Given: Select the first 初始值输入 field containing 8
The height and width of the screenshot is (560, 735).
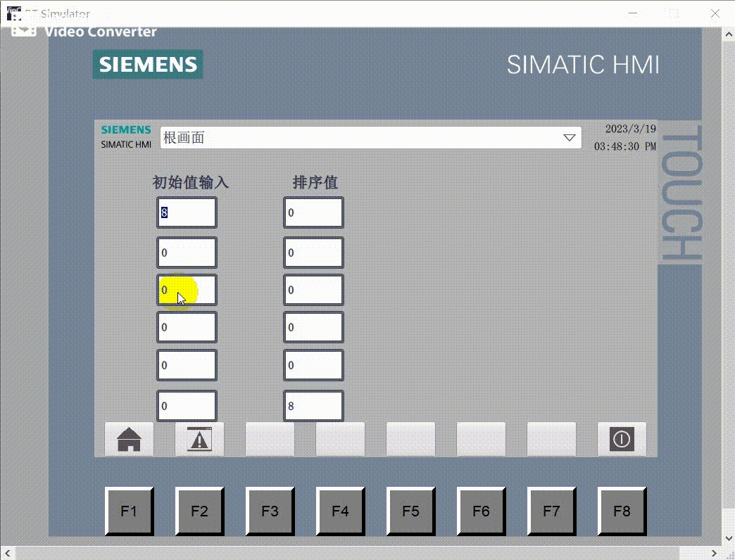Looking at the screenshot, I should tap(187, 212).
